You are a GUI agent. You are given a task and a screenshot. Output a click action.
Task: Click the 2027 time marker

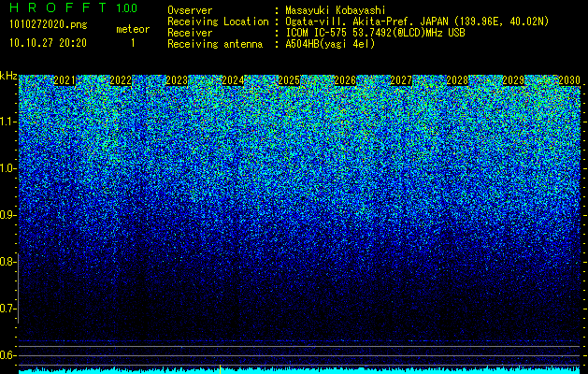401,80
